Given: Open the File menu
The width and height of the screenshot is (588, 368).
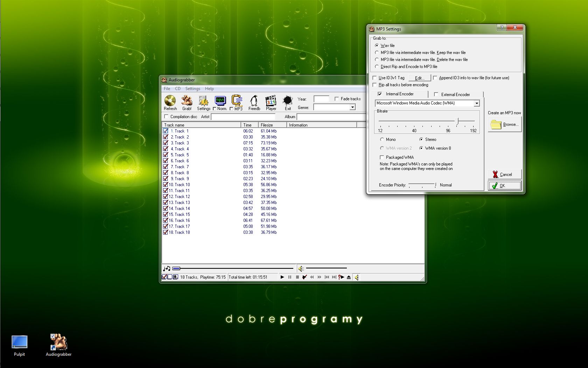Looking at the screenshot, I should point(167,89).
